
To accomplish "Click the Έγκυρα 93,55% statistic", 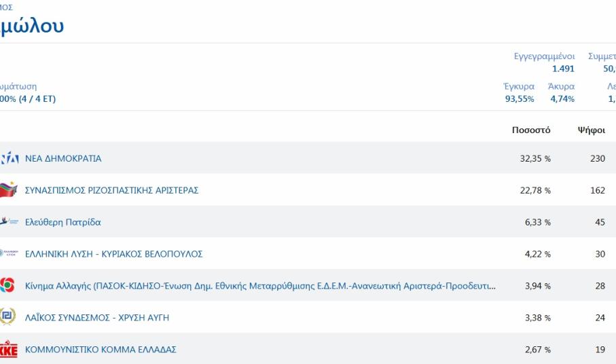I will pyautogui.click(x=518, y=93).
